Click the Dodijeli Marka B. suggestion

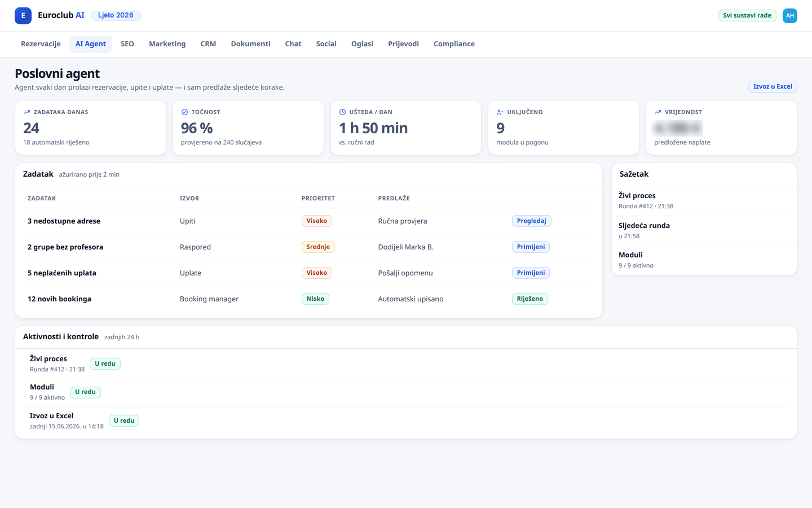pos(405,247)
